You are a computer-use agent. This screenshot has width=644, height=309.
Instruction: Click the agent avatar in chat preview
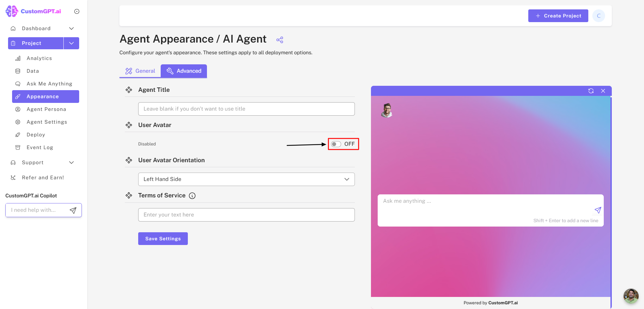pos(387,110)
